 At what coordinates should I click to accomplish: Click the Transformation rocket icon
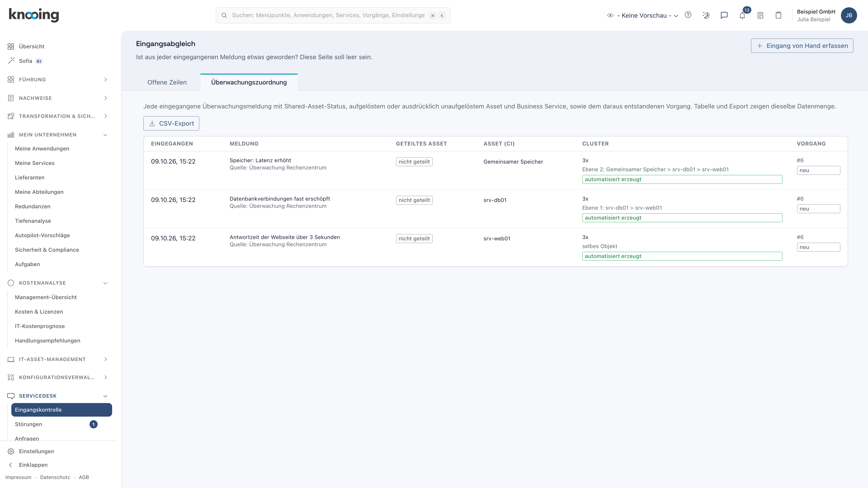click(11, 116)
